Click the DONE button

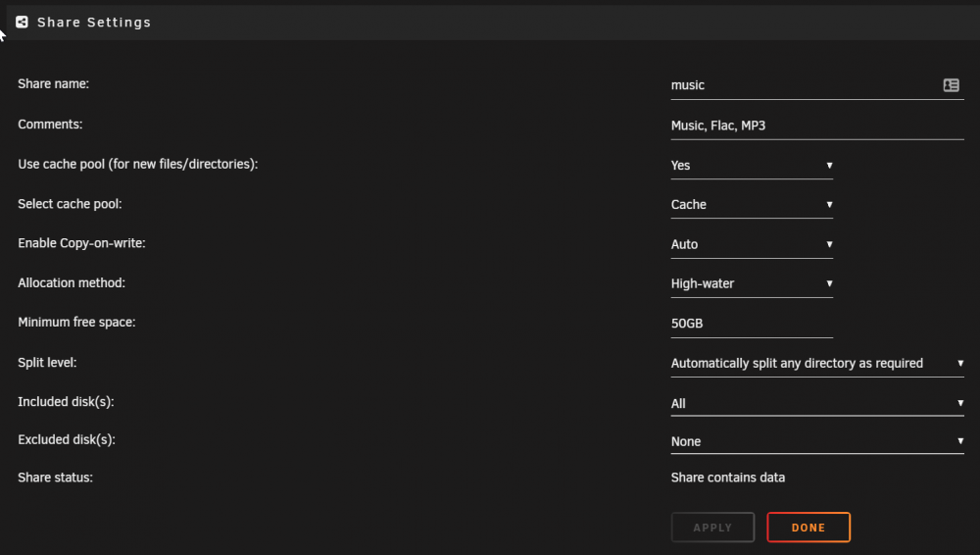(808, 528)
